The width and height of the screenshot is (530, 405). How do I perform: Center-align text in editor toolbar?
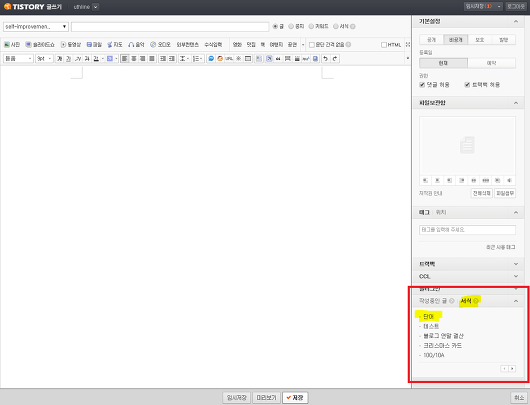pyautogui.click(x=134, y=59)
